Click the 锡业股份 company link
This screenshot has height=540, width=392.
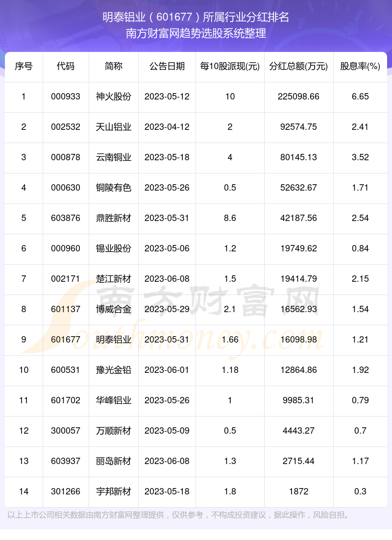[113, 248]
